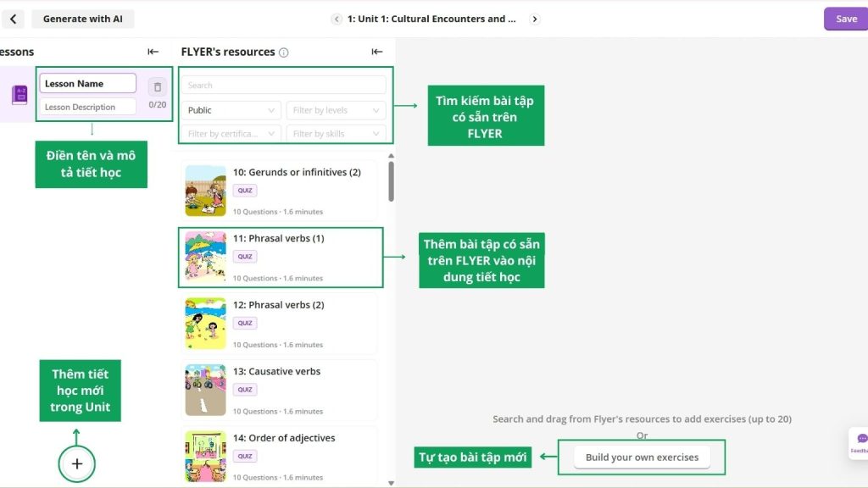The width and height of the screenshot is (868, 488).
Task: Click the back arrow button
Action: [12, 19]
